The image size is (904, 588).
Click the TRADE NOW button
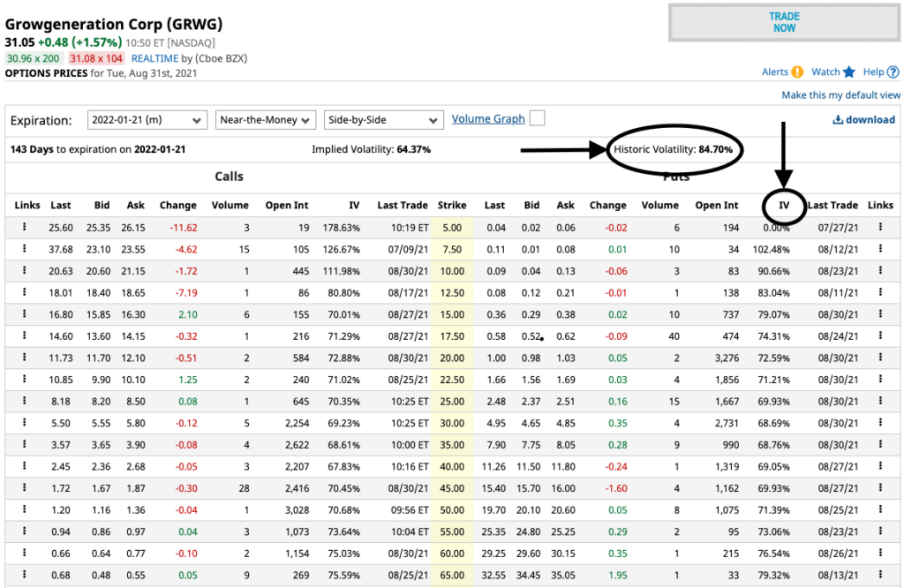[784, 22]
